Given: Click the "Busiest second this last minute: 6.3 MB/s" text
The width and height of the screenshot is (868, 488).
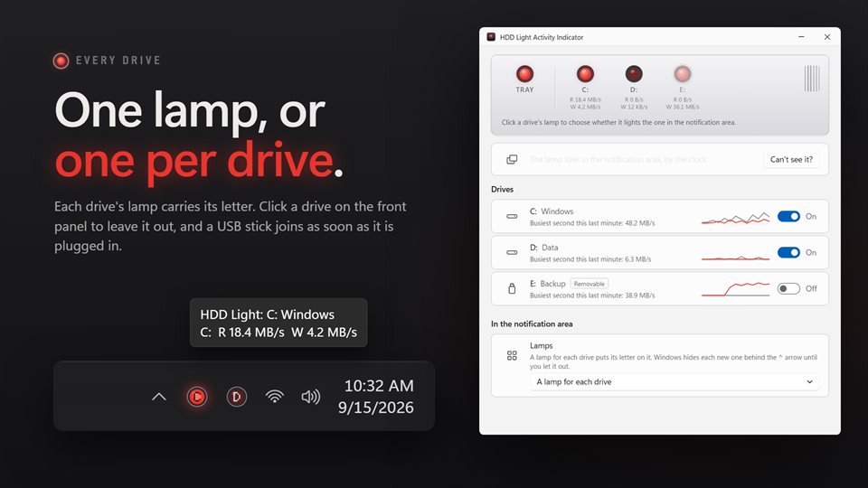Looking at the screenshot, I should (x=590, y=259).
